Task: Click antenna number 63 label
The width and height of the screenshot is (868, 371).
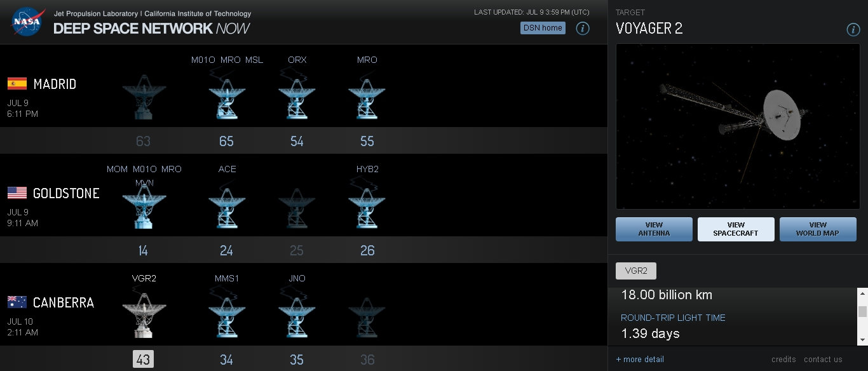Action: (143, 141)
